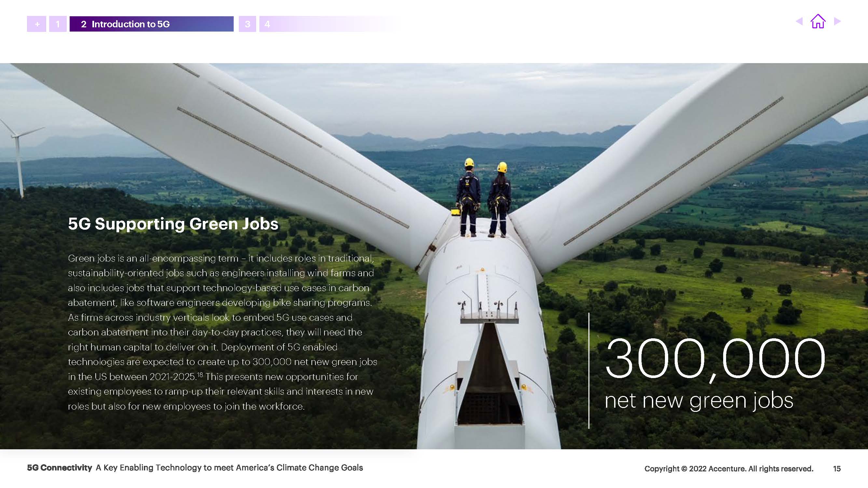Image resolution: width=868 pixels, height=488 pixels.
Task: Jump to section 4 tab
Action: click(x=267, y=24)
